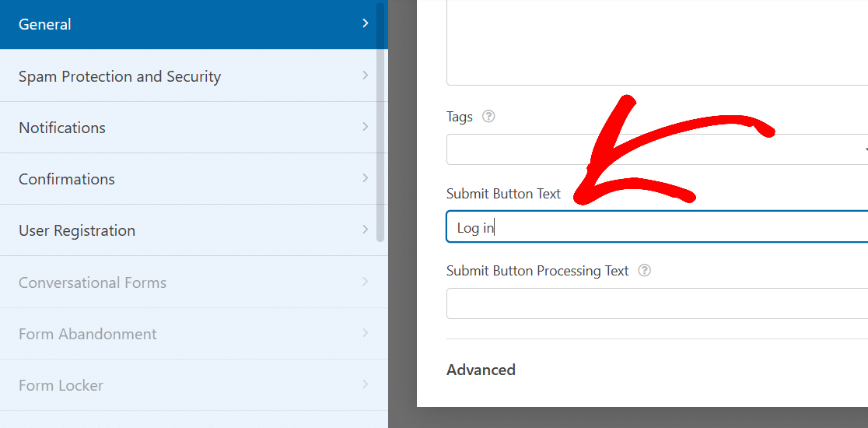Focus the Submit Button Processing Text input
This screenshot has width=868, height=428.
(656, 303)
